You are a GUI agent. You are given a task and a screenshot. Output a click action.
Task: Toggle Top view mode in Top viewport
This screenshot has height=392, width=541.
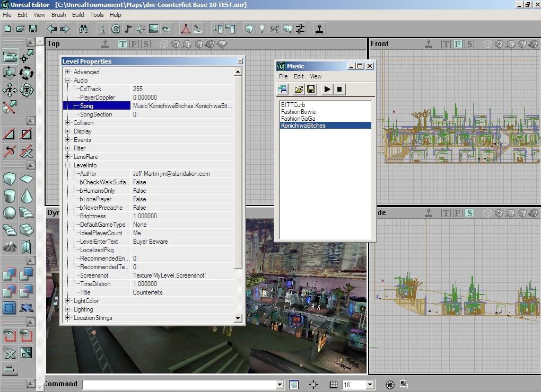pos(123,44)
